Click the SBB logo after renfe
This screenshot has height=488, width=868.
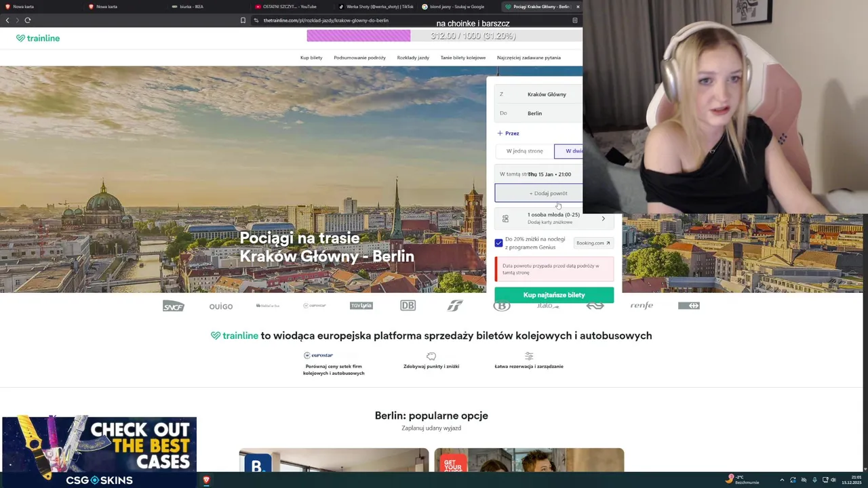point(689,306)
